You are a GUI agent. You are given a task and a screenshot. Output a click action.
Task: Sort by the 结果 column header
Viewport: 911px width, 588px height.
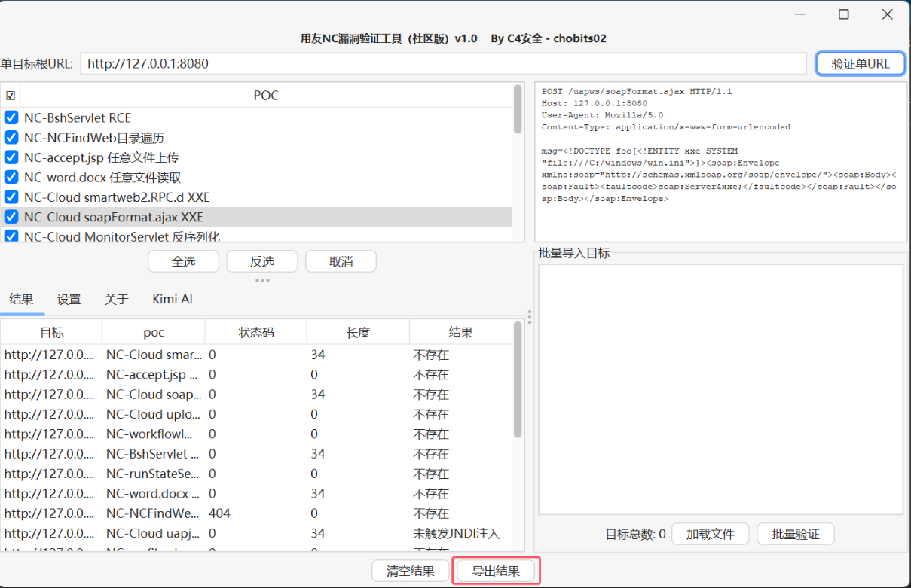click(x=460, y=332)
